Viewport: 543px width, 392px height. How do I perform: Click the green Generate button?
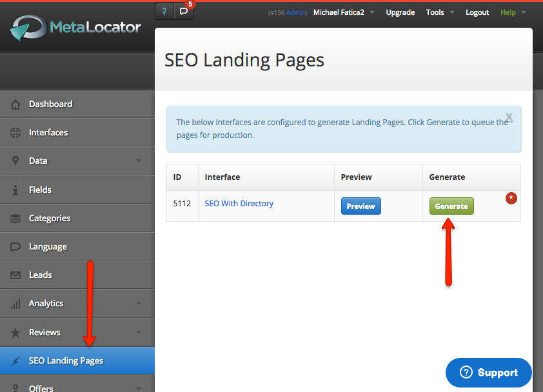(451, 206)
